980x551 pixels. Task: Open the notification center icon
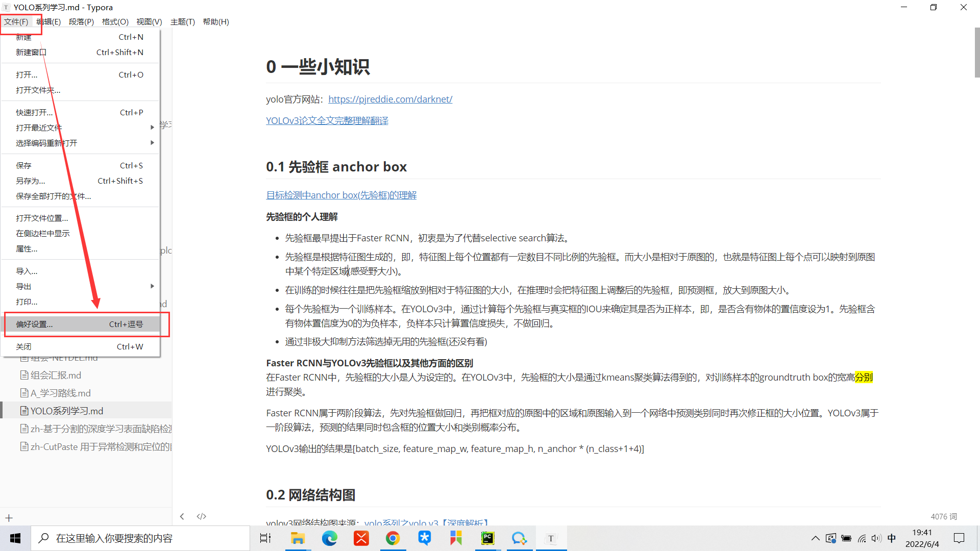(959, 538)
